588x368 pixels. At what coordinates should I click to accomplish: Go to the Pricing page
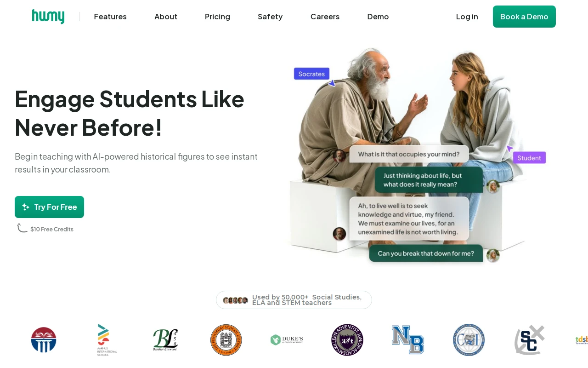[x=217, y=17]
